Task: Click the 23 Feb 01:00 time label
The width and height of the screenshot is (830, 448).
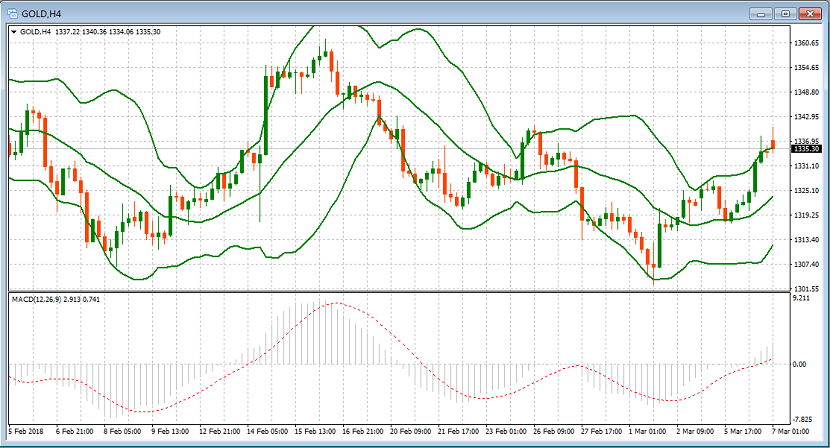Action: coord(506,432)
